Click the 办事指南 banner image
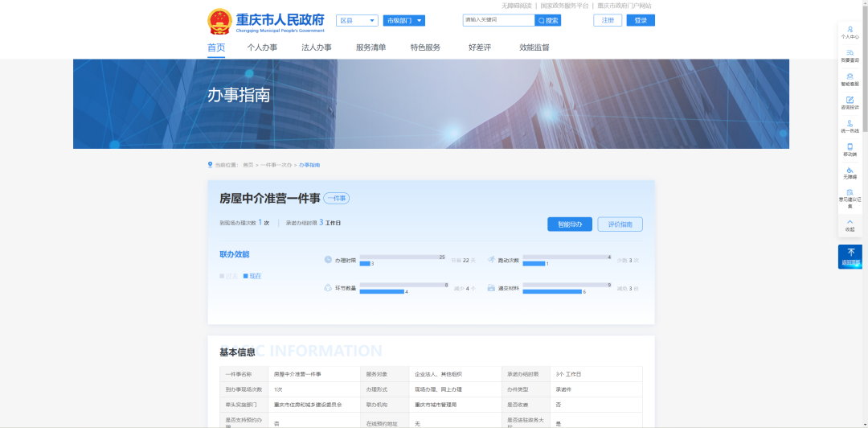 coord(432,105)
